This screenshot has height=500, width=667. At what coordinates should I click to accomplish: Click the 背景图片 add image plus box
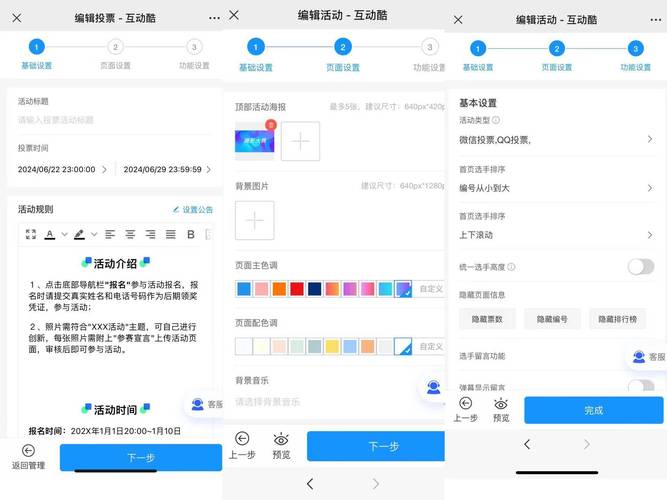(x=254, y=220)
